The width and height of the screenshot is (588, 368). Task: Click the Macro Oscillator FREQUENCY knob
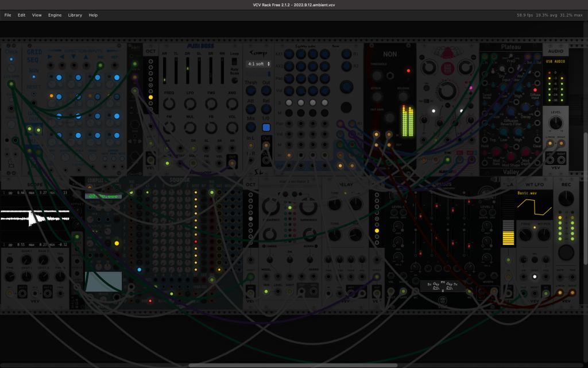pos(270,206)
